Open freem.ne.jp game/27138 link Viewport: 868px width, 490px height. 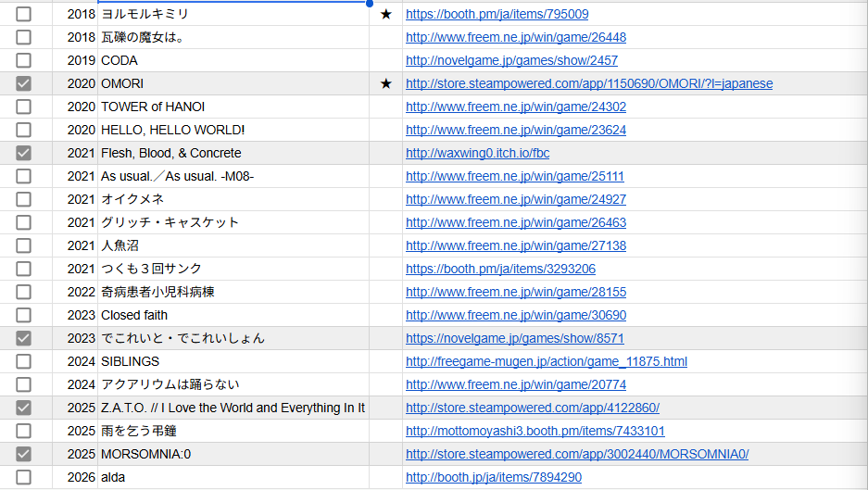tap(516, 245)
